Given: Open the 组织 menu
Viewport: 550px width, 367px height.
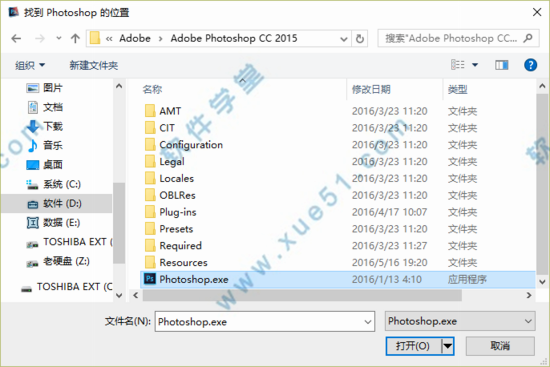Looking at the screenshot, I should click(30, 65).
